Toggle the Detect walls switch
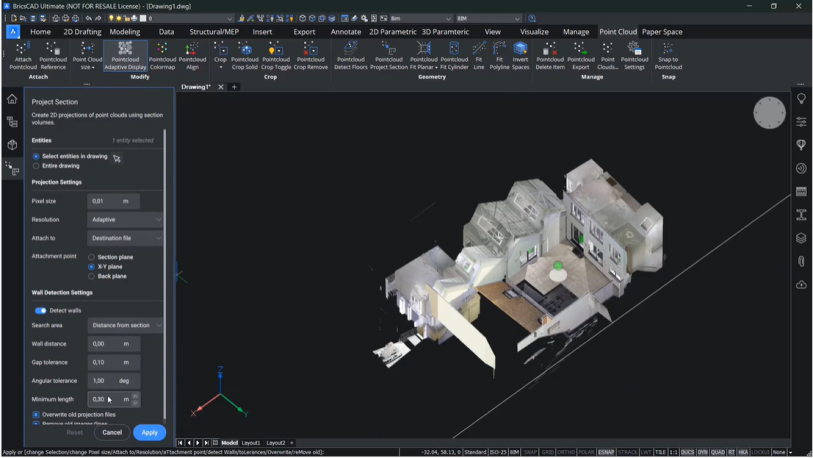 40,311
